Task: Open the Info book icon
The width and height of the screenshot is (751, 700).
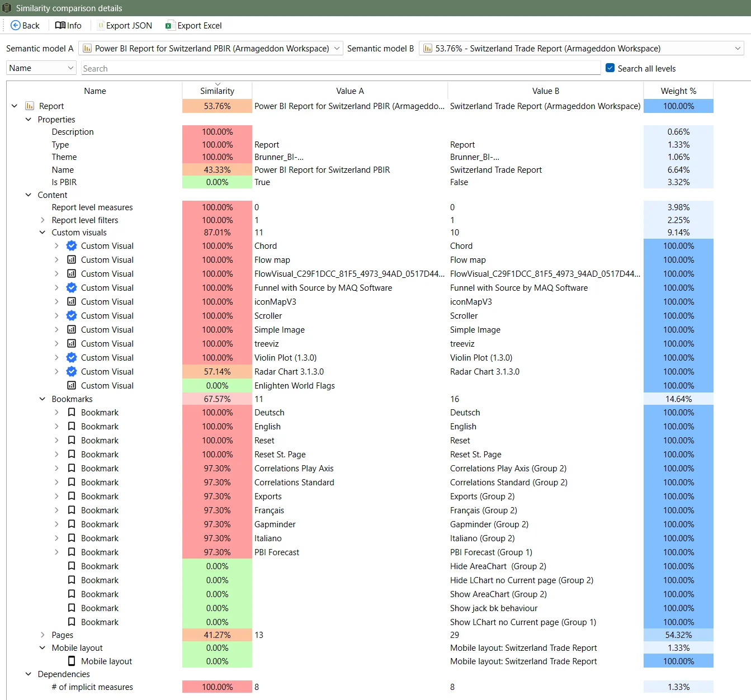Action: [60, 25]
